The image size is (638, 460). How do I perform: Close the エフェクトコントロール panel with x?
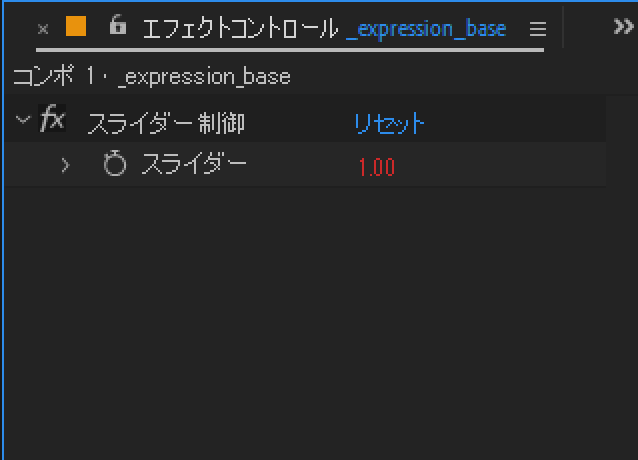43,29
